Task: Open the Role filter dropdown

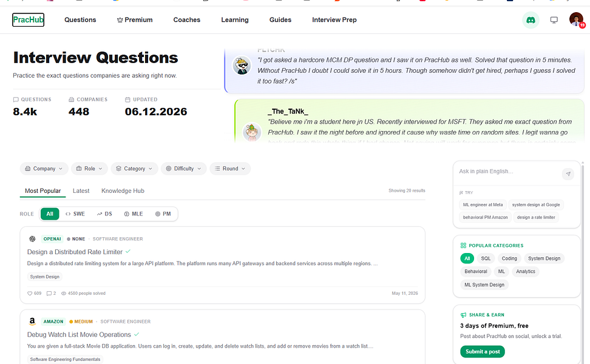Action: tap(89, 169)
